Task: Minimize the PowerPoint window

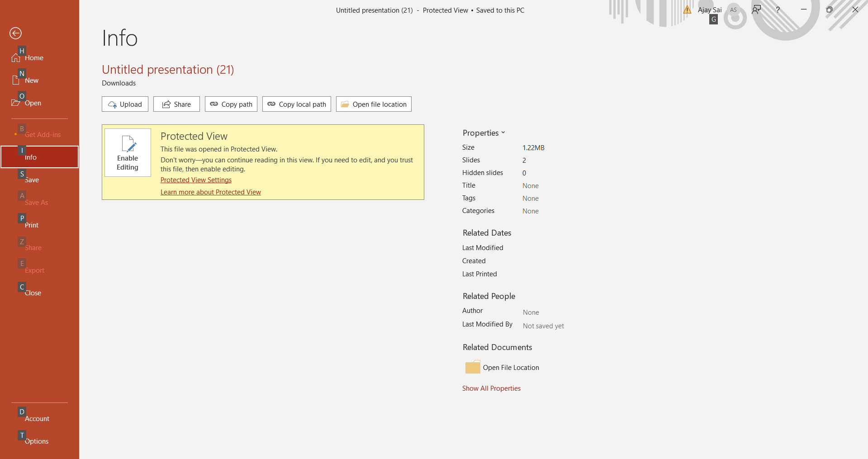Action: (804, 9)
